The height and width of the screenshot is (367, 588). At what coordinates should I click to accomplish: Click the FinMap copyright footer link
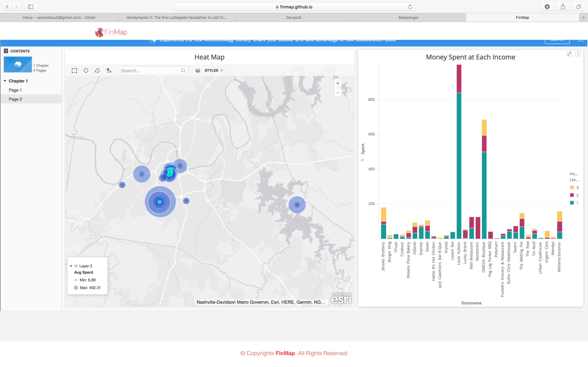pos(285,353)
